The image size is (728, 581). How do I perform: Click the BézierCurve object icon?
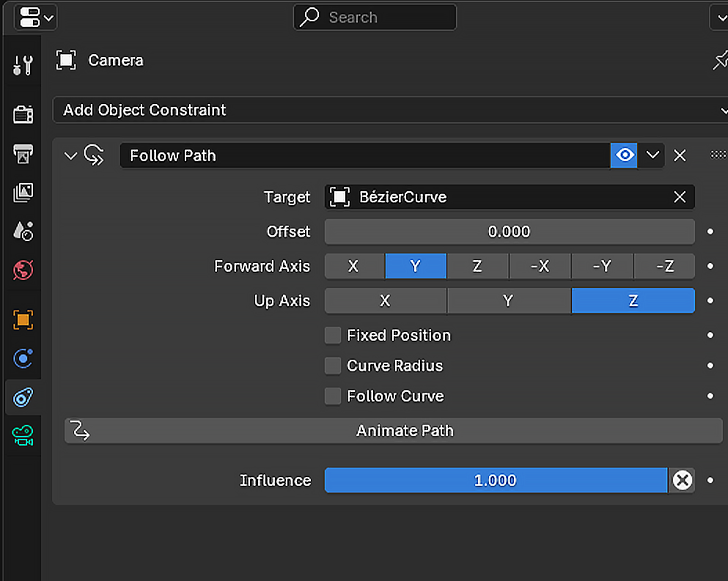click(x=340, y=197)
